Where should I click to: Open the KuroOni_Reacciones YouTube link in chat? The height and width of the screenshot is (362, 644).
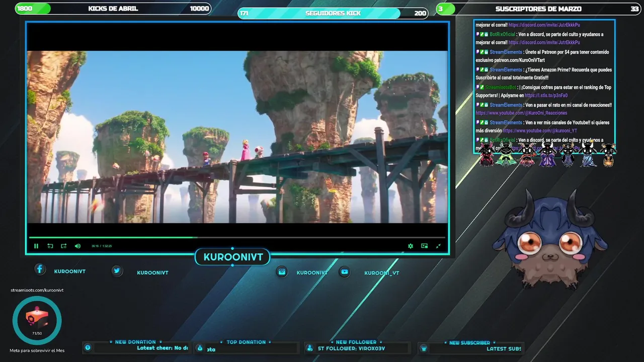pos(521,113)
